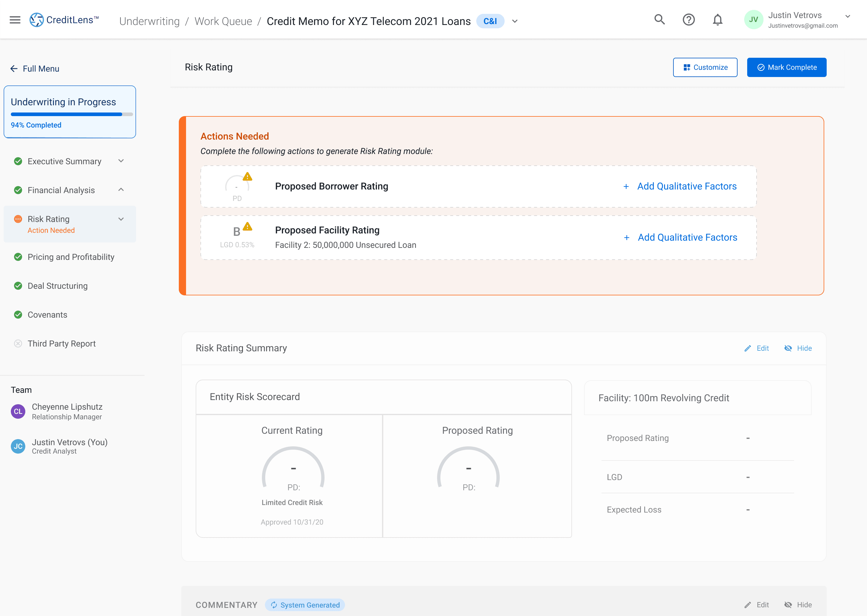Open the Covenants menu item

[x=47, y=315]
